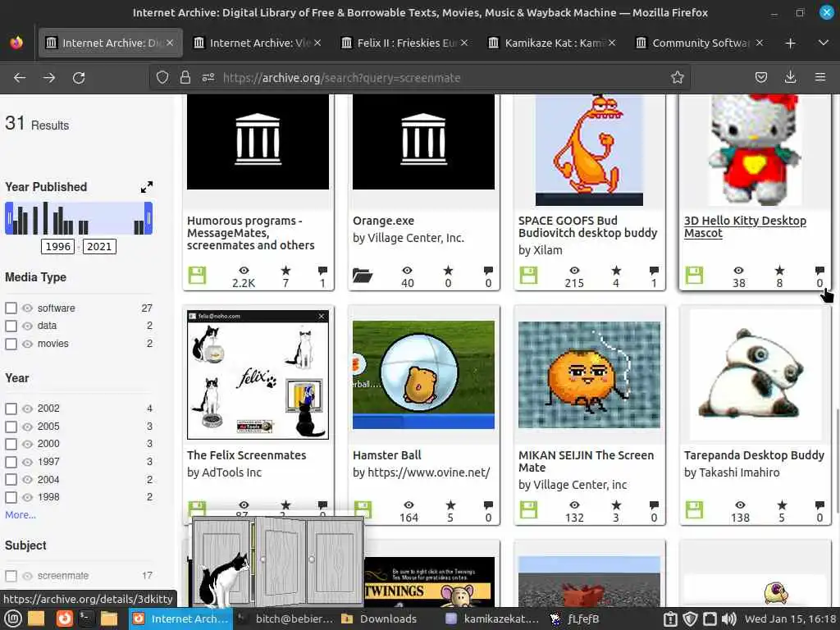Click the favorites star on 3D Hello Kitty card

click(x=779, y=270)
